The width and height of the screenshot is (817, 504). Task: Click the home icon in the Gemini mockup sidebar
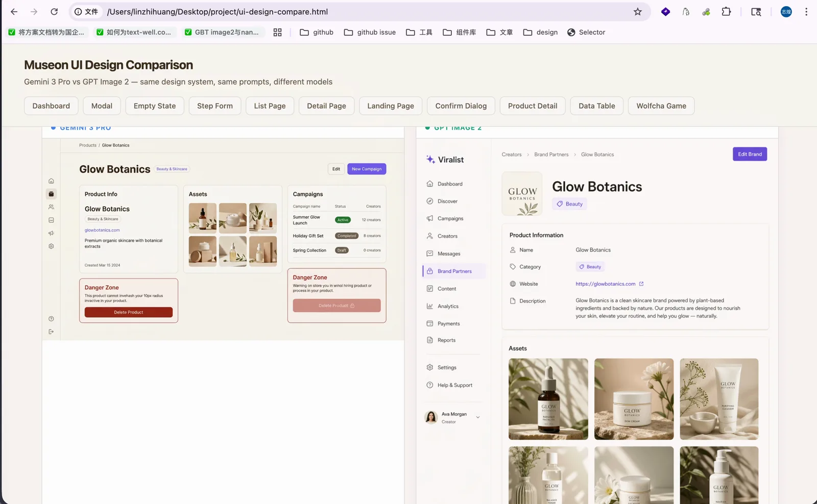pos(51,181)
